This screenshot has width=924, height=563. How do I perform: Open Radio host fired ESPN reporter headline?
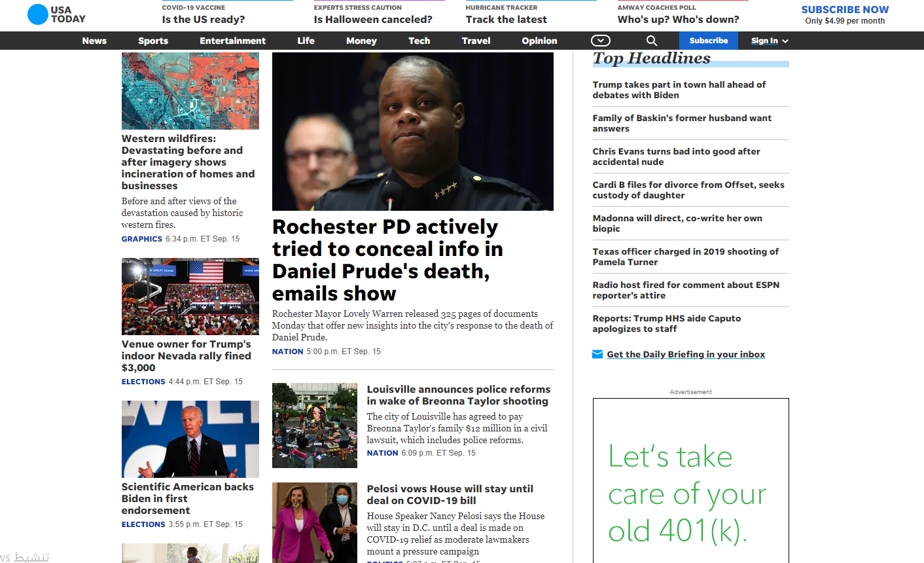pos(686,290)
